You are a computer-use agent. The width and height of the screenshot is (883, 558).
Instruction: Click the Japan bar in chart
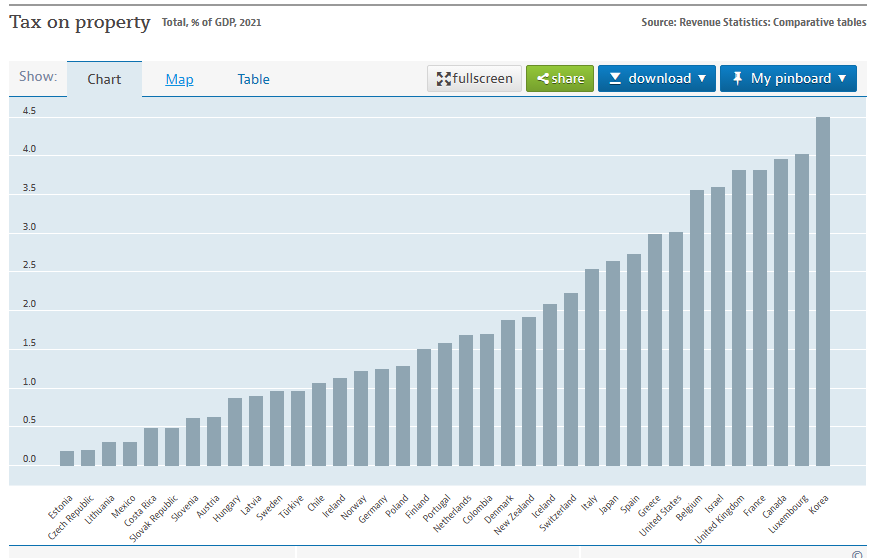[x=613, y=363]
